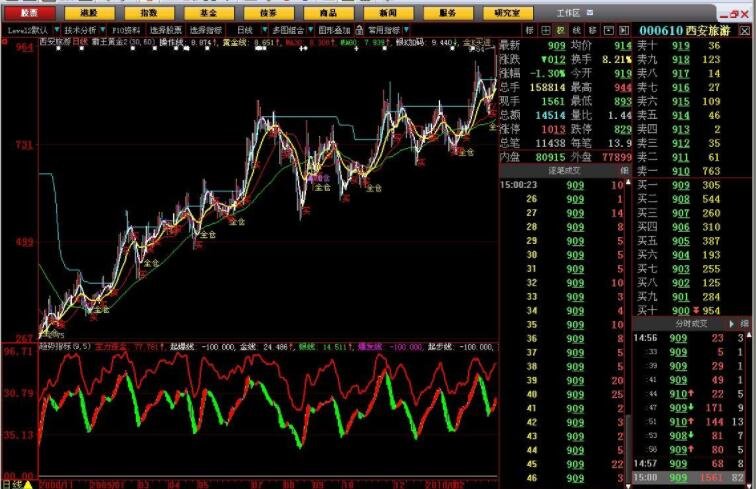Click the 图形叠加 button
Screen dimensions: 756x489
pos(334,30)
